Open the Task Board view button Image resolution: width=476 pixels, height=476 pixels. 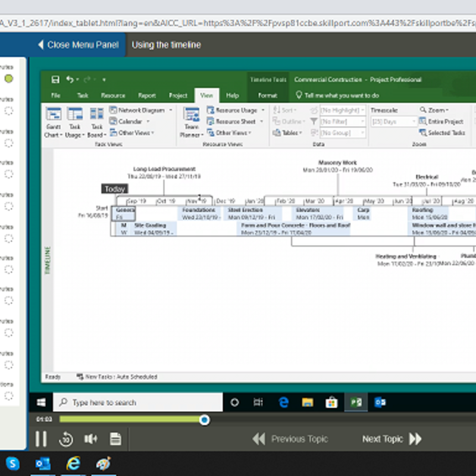(x=97, y=123)
